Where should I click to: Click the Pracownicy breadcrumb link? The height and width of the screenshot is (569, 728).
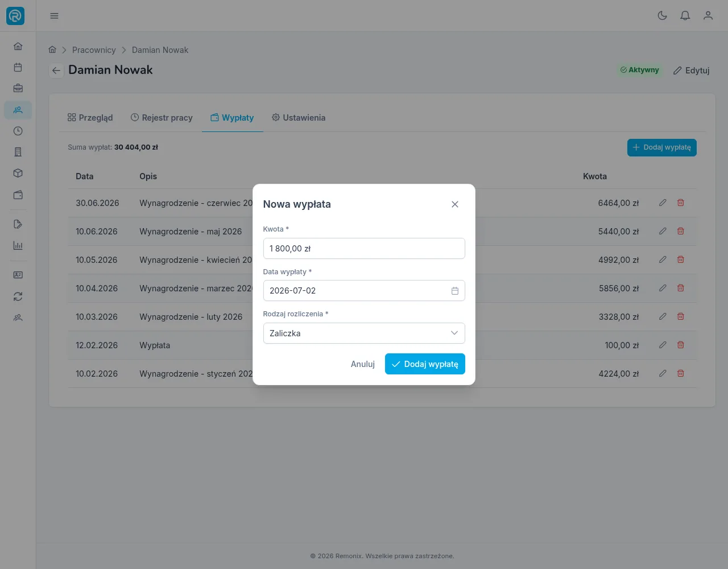tap(94, 50)
